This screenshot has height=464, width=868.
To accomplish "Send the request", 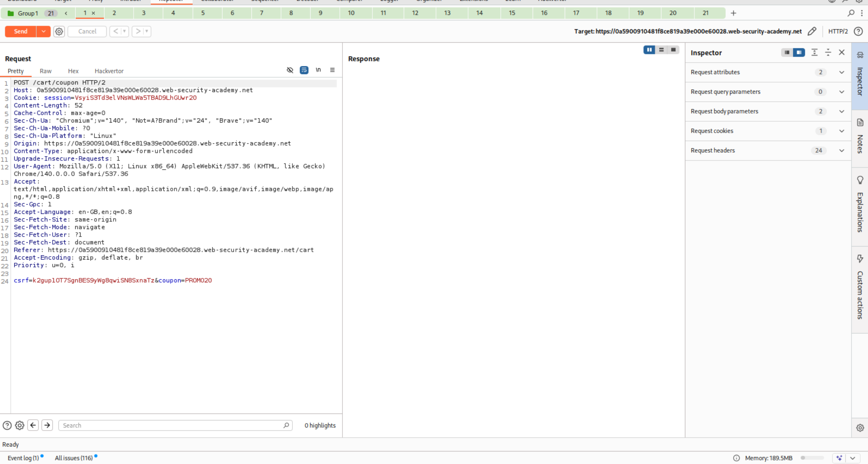I will pyautogui.click(x=20, y=31).
